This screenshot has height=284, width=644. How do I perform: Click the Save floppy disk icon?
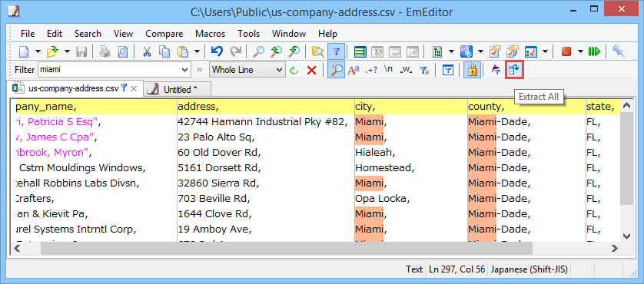(x=81, y=51)
